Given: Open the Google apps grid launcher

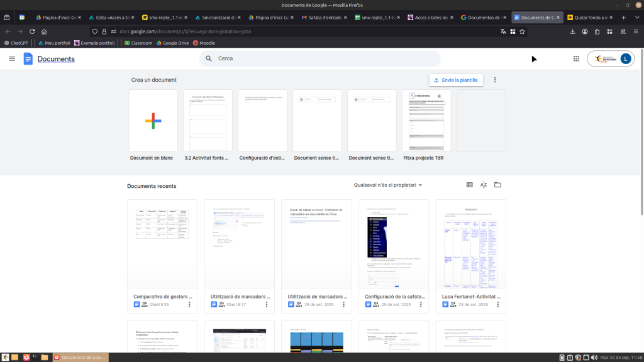Looking at the screenshot, I should pyautogui.click(x=576, y=58).
